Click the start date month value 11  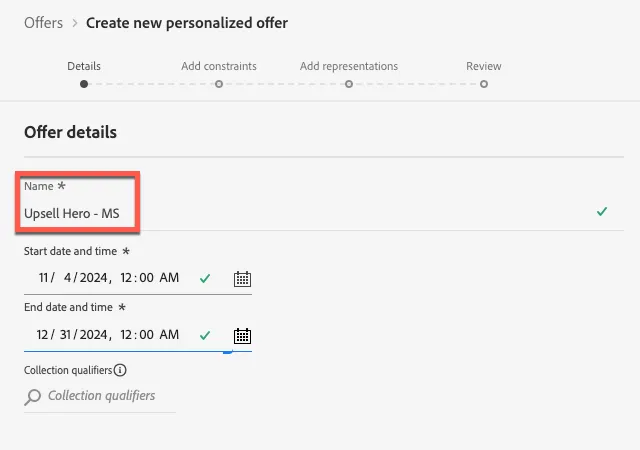pos(43,278)
